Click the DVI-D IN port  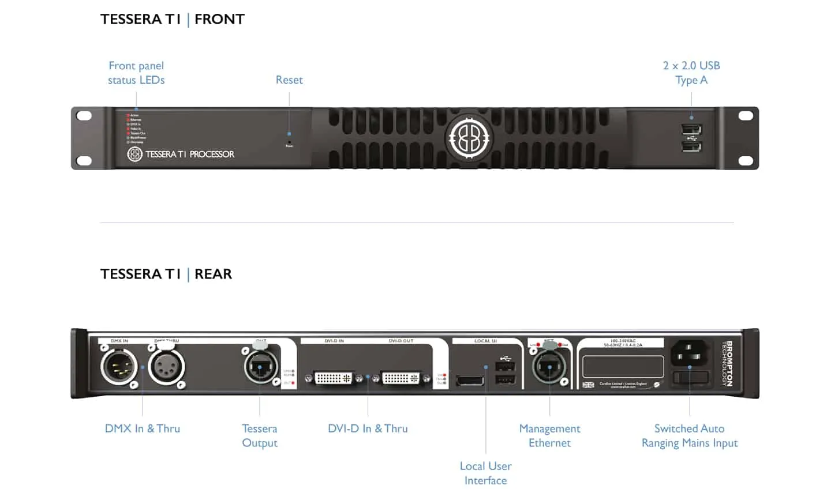click(333, 378)
